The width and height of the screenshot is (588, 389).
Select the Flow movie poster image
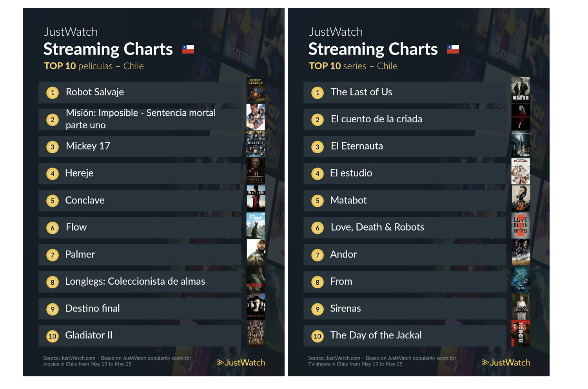point(256,225)
